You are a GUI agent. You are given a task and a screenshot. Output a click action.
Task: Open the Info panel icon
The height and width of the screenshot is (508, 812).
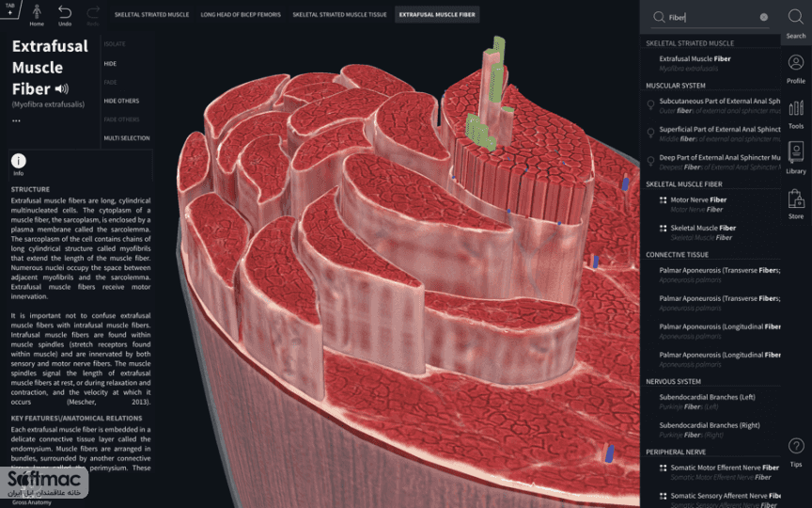pos(18,161)
